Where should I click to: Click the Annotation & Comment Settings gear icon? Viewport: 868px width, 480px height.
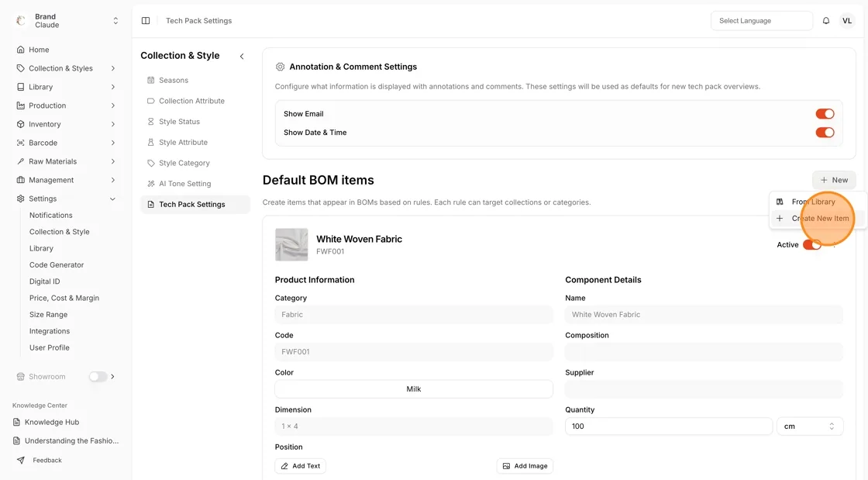pyautogui.click(x=280, y=67)
